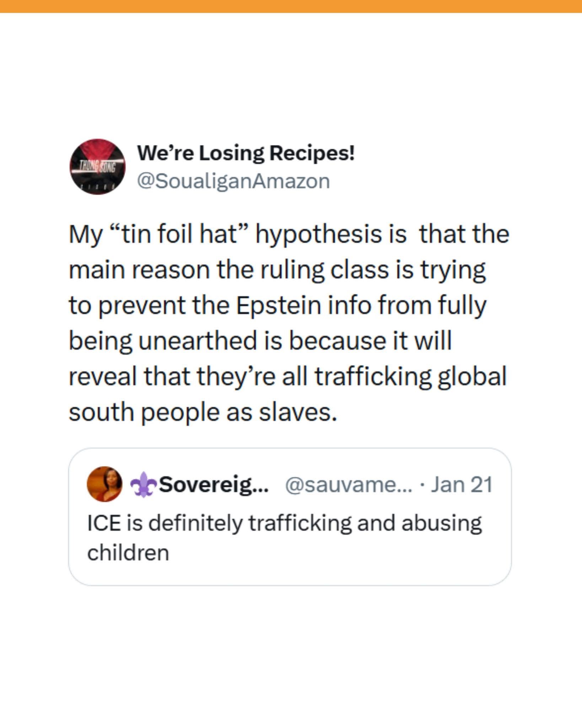Click the word "hypothesis" in the post

pyautogui.click(x=331, y=234)
